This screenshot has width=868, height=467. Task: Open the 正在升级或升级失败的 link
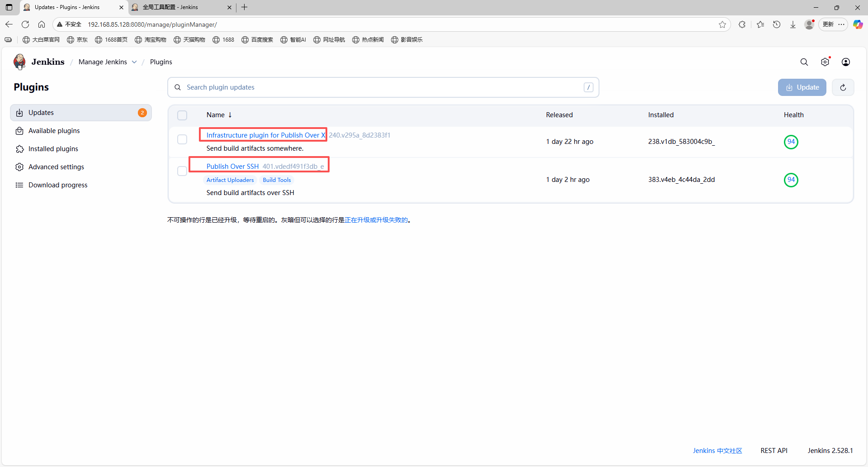click(x=376, y=220)
